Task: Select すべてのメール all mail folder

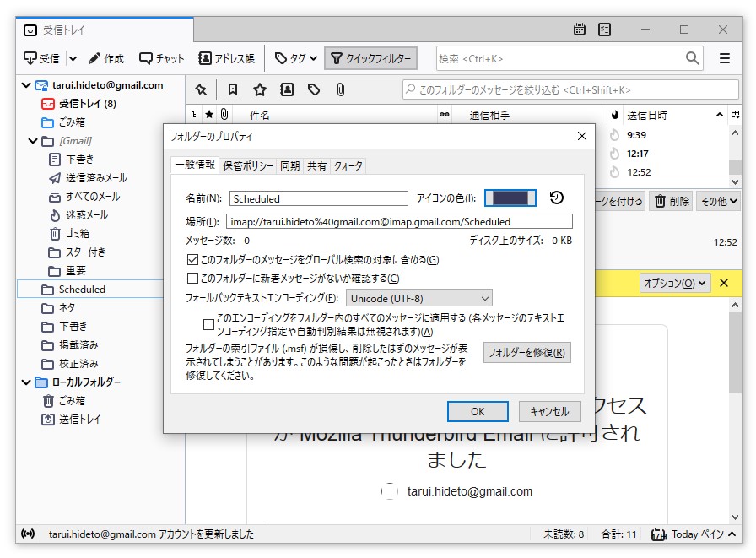Action: pyautogui.click(x=93, y=197)
